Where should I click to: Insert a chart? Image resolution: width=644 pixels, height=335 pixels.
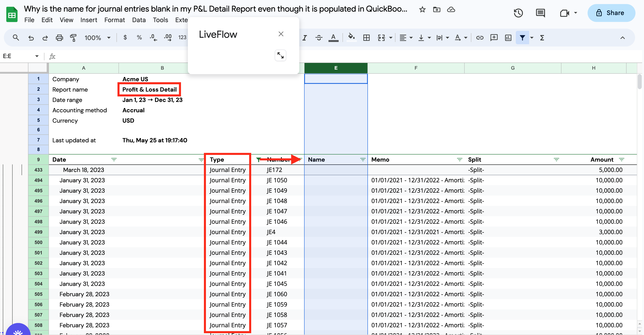coord(508,38)
